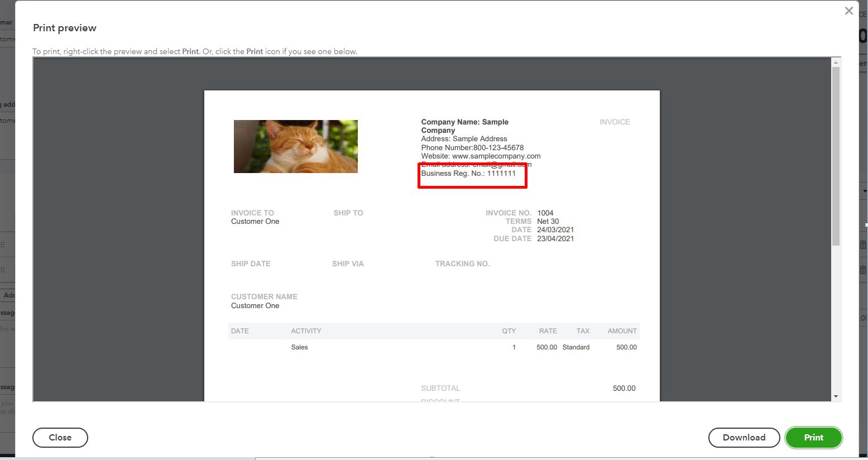868x460 pixels.
Task: Click the RATE column header
Action: click(x=548, y=331)
